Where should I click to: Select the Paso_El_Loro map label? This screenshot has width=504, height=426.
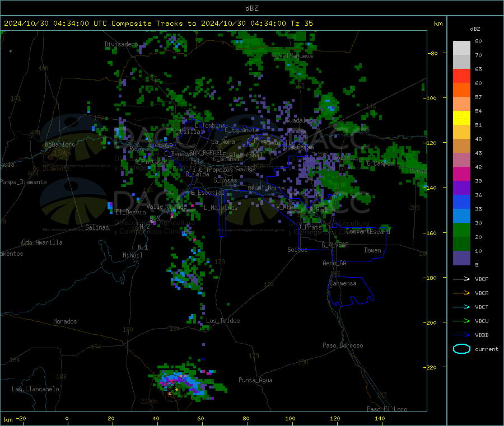387,409
